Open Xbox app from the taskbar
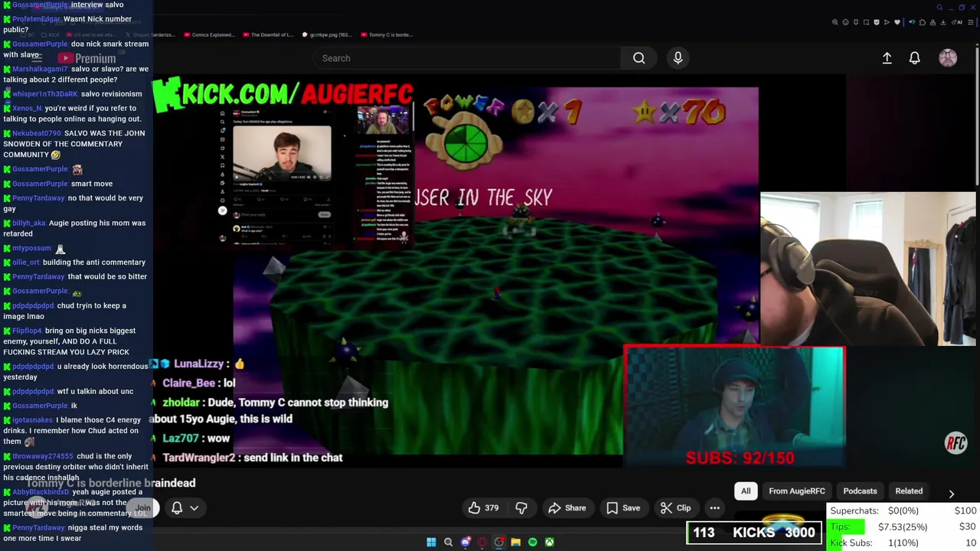 click(x=550, y=542)
